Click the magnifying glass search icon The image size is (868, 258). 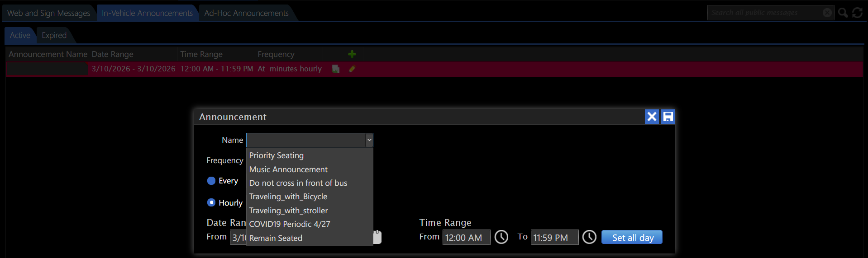point(843,13)
